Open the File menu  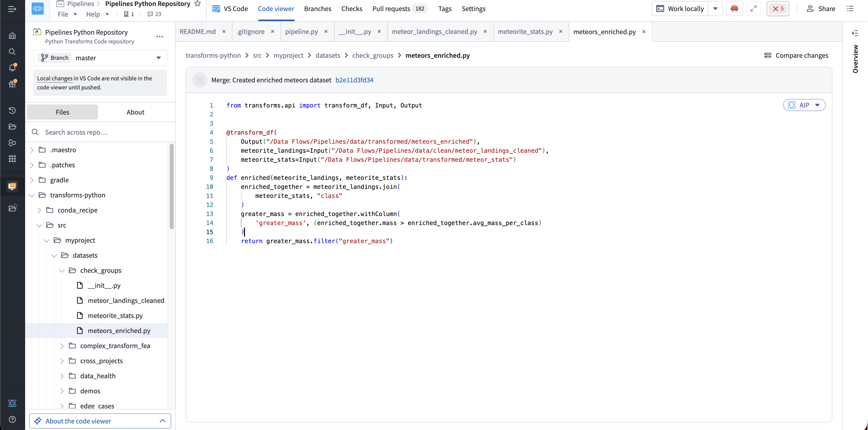pos(67,14)
